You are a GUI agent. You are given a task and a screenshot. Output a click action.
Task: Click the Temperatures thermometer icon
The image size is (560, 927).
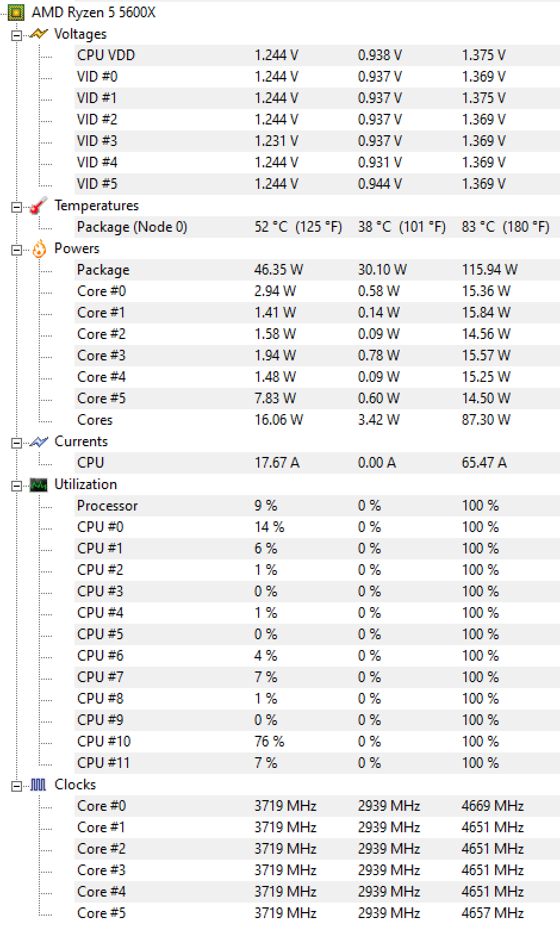[38, 206]
